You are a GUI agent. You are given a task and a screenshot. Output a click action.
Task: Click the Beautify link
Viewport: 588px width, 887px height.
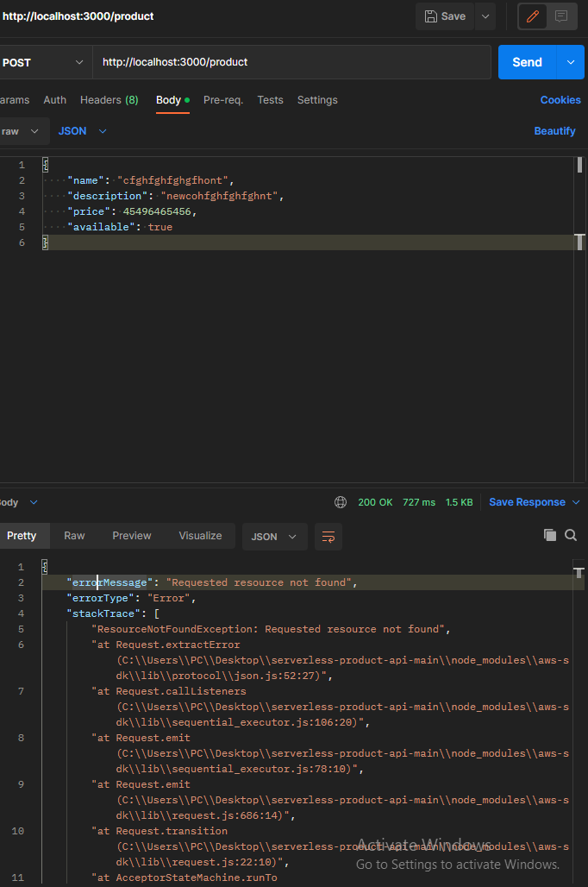click(x=554, y=131)
